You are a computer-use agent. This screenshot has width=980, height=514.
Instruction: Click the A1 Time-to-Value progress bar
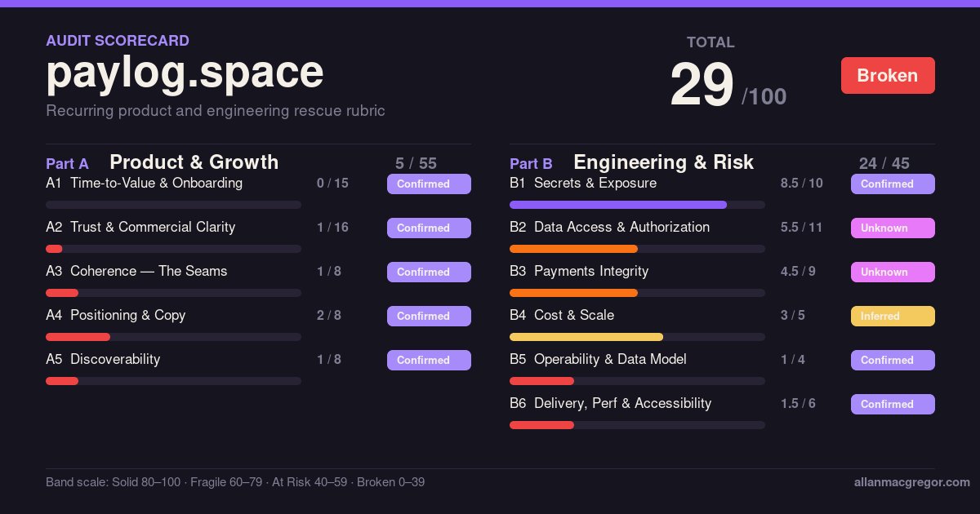173,205
